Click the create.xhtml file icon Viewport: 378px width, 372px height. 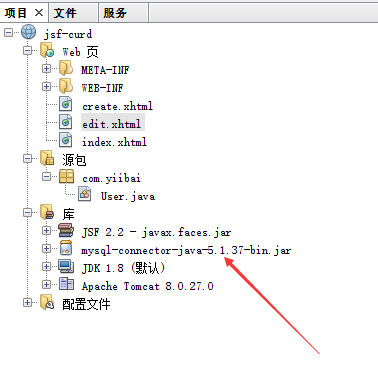click(x=66, y=104)
